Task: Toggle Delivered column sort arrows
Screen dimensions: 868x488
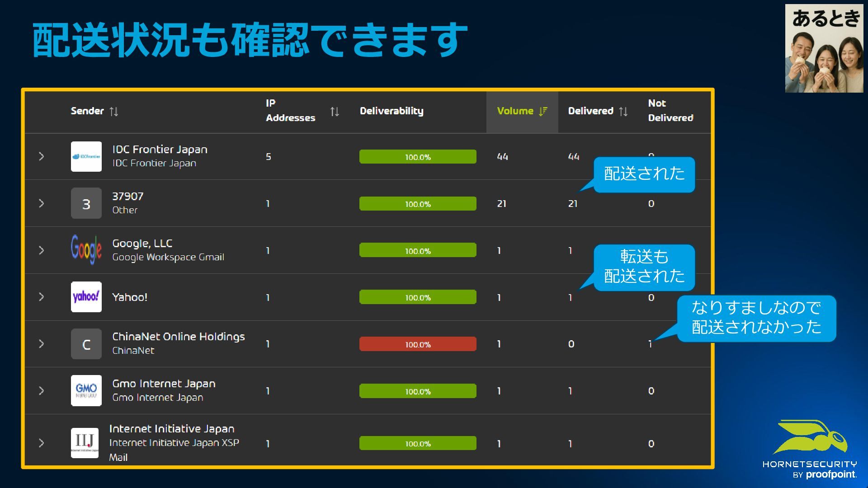Action: 623,111
